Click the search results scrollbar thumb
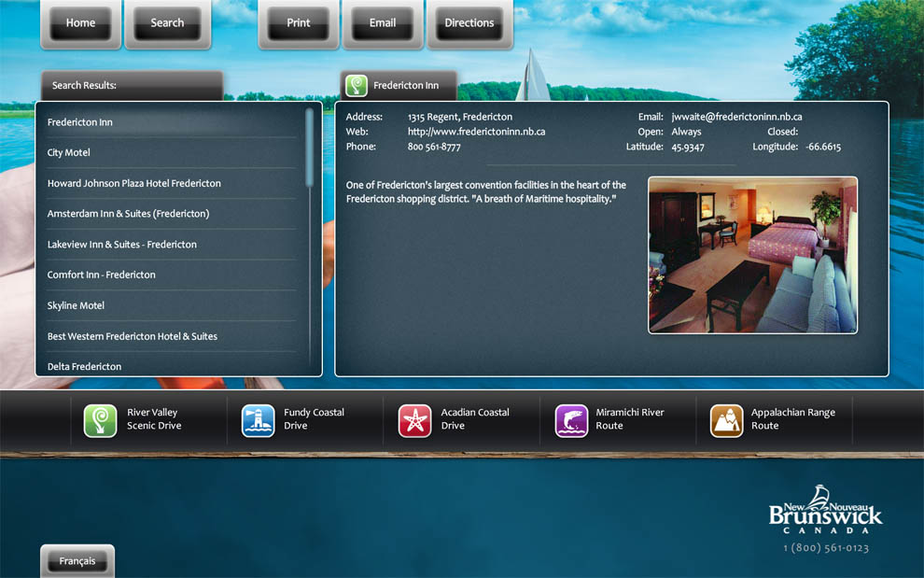 click(x=309, y=148)
